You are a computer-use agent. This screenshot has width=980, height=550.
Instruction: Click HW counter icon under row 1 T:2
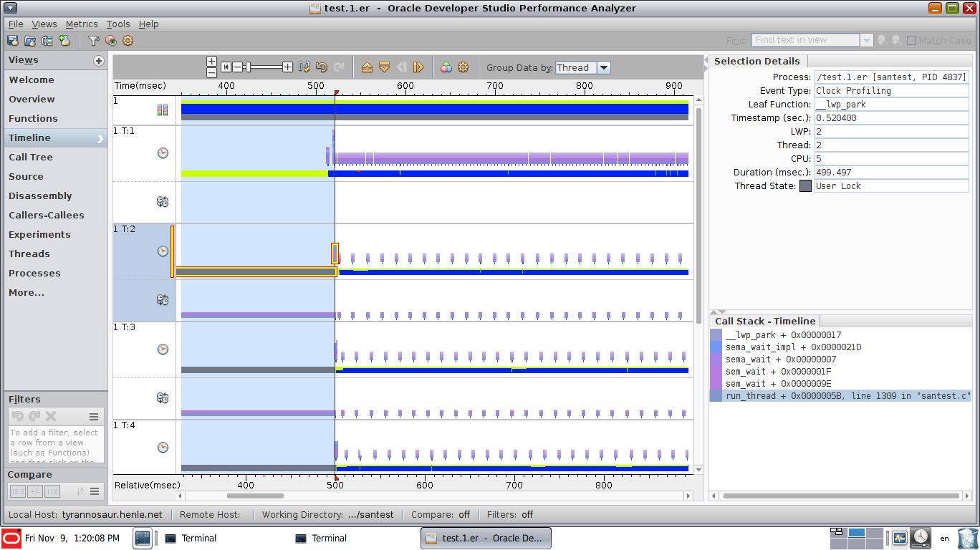click(x=163, y=300)
